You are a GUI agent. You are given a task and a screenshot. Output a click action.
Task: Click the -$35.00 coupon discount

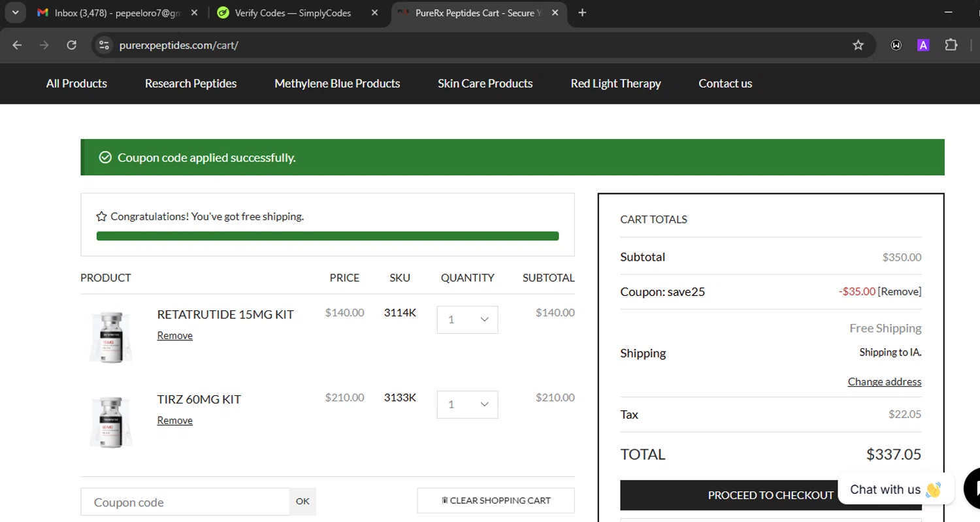tap(857, 291)
